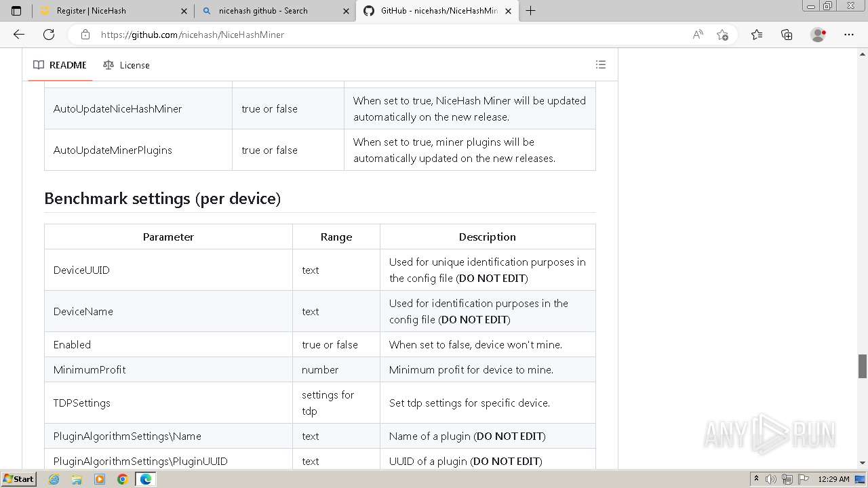
Task: Select the AutoUpdateMinerPlugins parameter cell
Action: pyautogui.click(x=138, y=150)
